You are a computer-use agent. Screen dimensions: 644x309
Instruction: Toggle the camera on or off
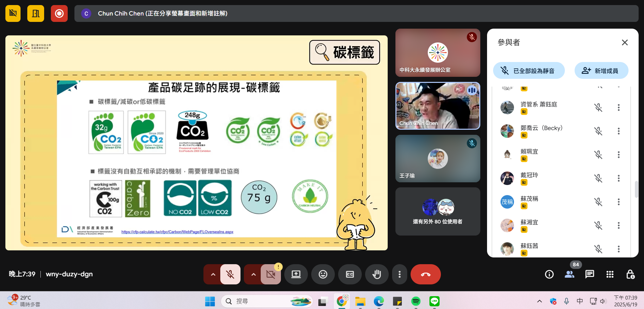[x=270, y=274]
